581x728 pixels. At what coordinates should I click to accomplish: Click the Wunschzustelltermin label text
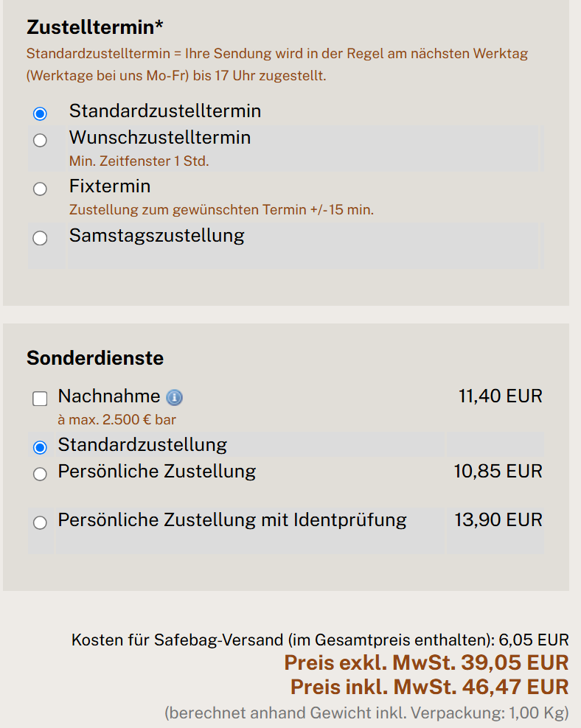[160, 138]
